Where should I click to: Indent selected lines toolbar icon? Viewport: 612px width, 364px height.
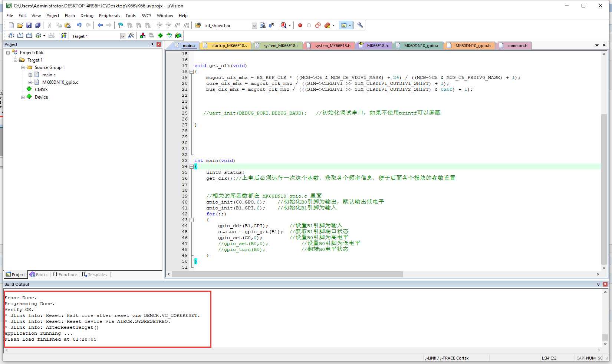pyautogui.click(x=160, y=25)
